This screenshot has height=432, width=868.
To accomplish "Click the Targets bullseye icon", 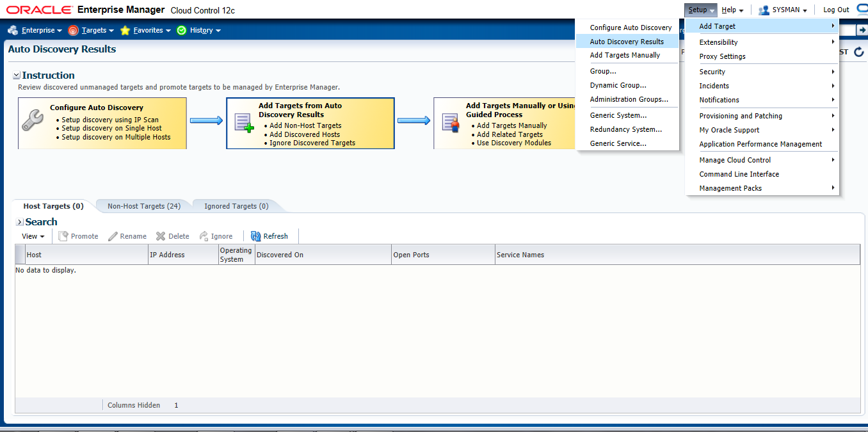I will click(73, 30).
